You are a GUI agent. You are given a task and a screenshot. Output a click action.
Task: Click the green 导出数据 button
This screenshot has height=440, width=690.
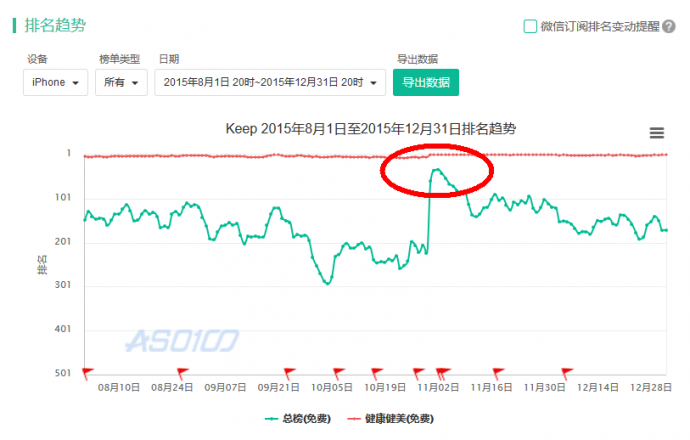pyautogui.click(x=426, y=82)
